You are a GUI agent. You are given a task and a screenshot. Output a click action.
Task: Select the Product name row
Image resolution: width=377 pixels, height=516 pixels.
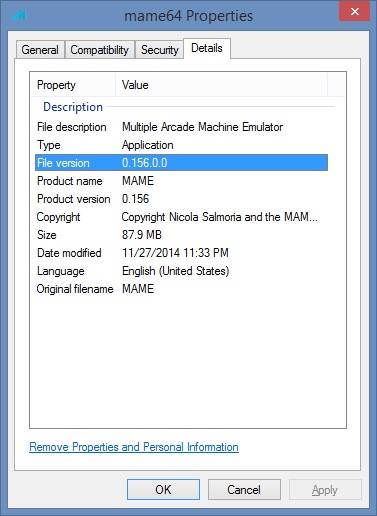pyautogui.click(x=181, y=181)
